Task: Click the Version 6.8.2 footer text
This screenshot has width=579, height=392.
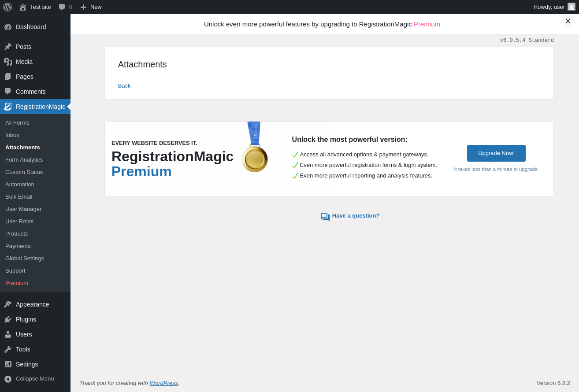Action: click(x=553, y=383)
